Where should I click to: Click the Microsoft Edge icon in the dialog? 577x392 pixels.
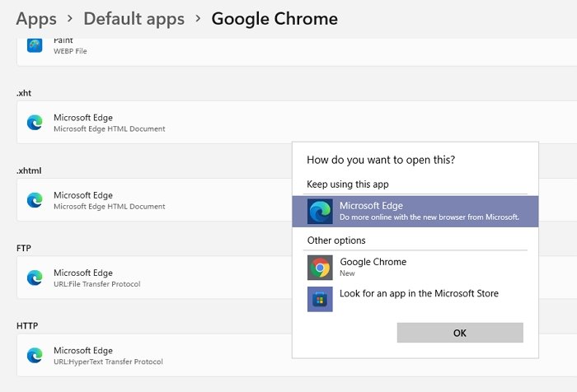pyautogui.click(x=320, y=211)
